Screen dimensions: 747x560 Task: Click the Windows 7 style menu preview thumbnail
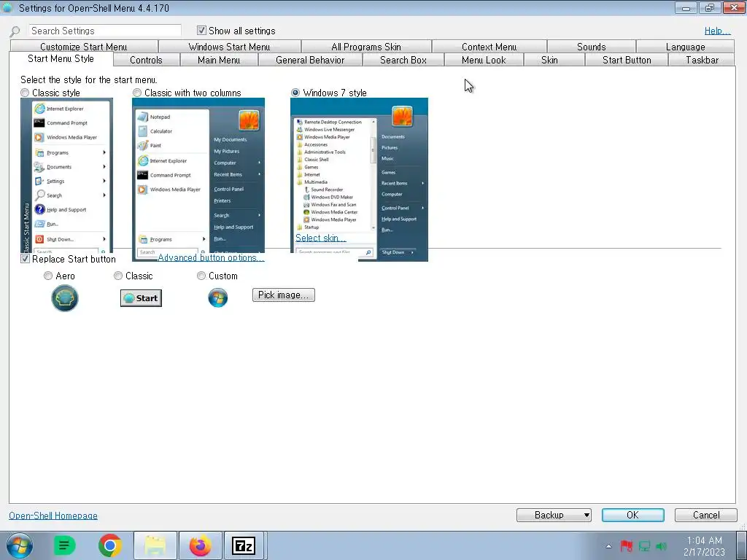[x=359, y=179]
